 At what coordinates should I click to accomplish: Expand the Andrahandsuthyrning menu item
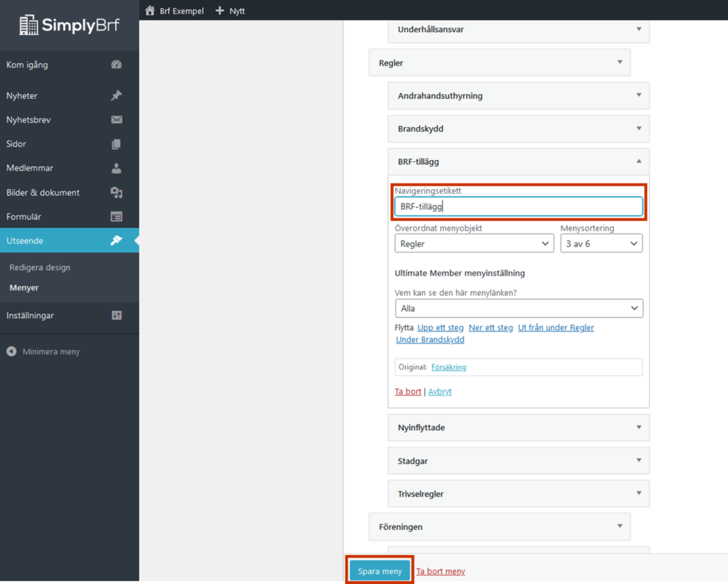click(638, 95)
